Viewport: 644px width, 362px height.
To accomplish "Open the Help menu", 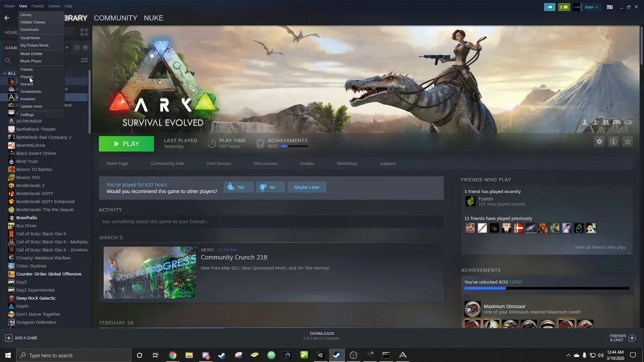I will (x=68, y=6).
